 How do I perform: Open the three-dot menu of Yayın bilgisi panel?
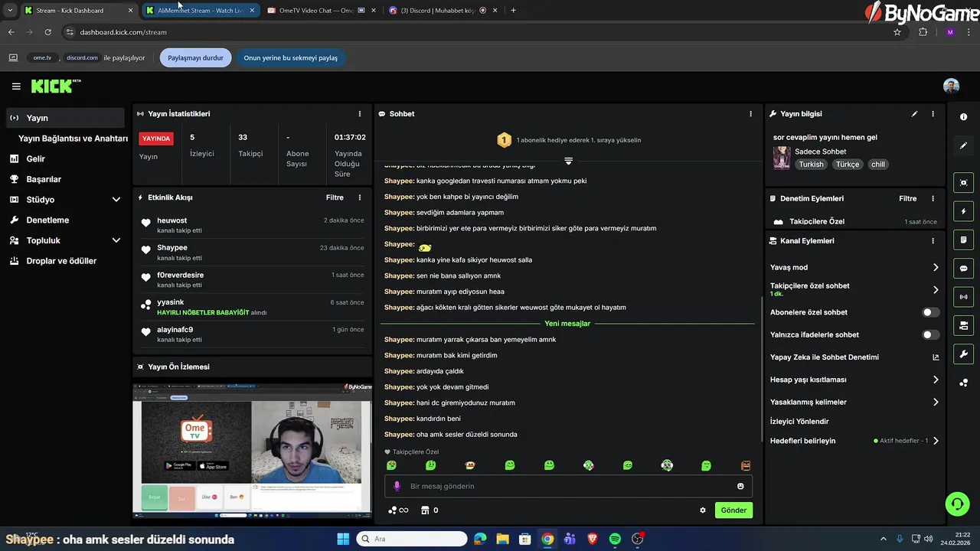[933, 114]
